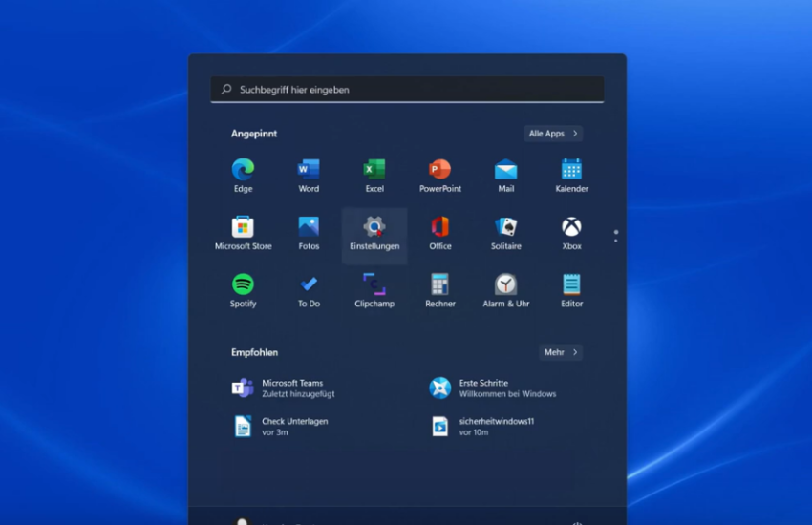
Task: Launch Microsoft Store
Action: click(243, 233)
